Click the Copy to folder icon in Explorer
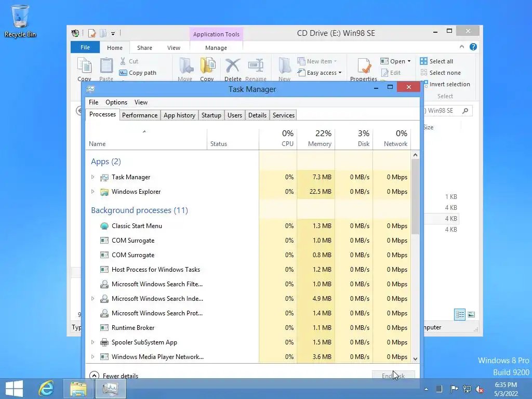532x399 pixels. coord(207,66)
